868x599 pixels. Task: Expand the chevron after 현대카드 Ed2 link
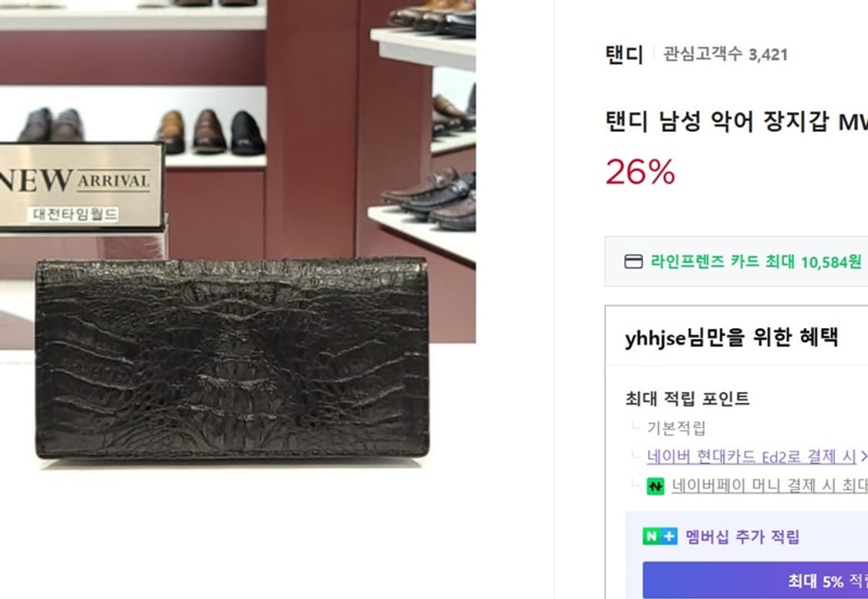pos(863,457)
